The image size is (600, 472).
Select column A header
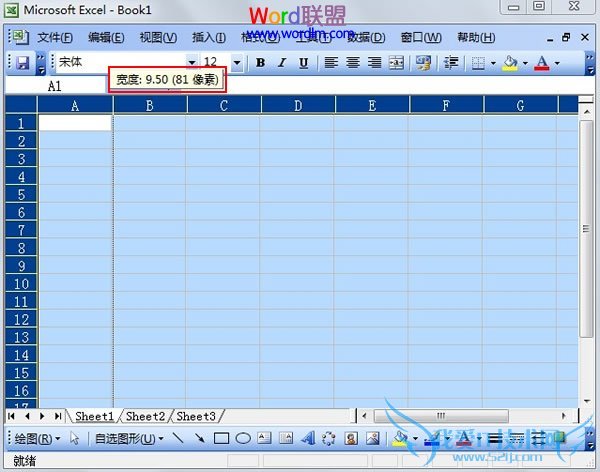click(x=75, y=105)
